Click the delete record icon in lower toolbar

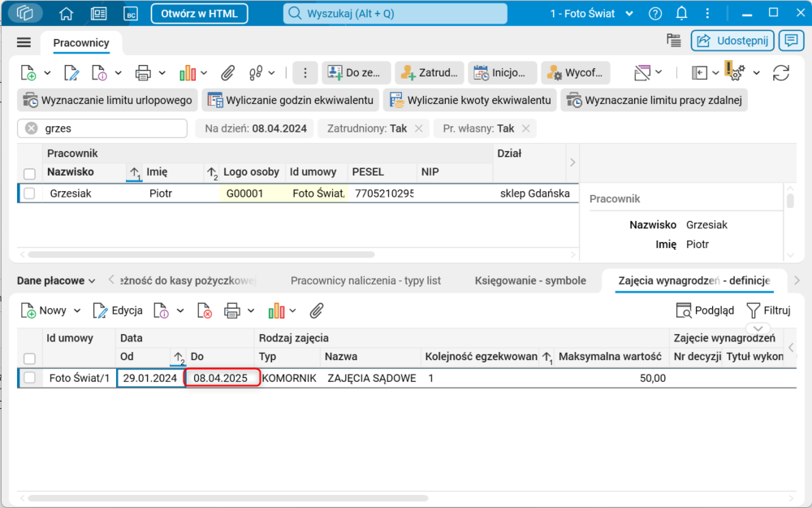coord(205,311)
